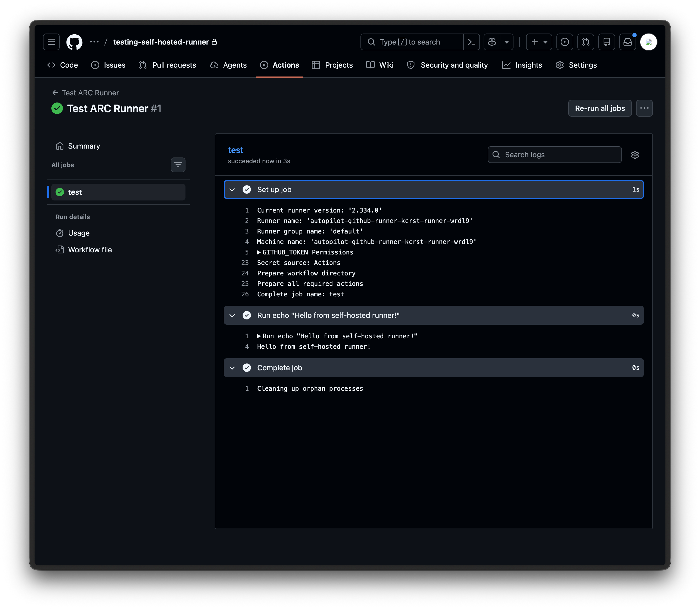Click log line 'Secret source: Actions'
Screen dimensions: 700x609
click(299, 263)
